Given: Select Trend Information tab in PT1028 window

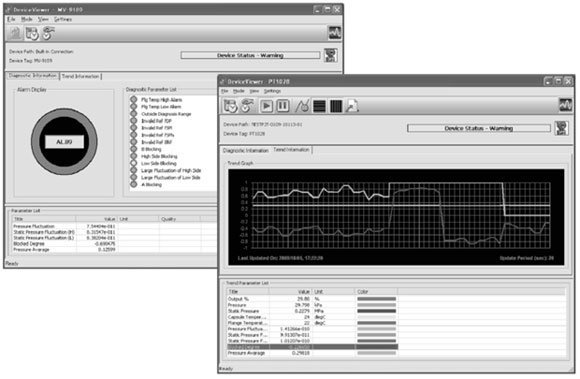Looking at the screenshot, I should pos(291,150).
